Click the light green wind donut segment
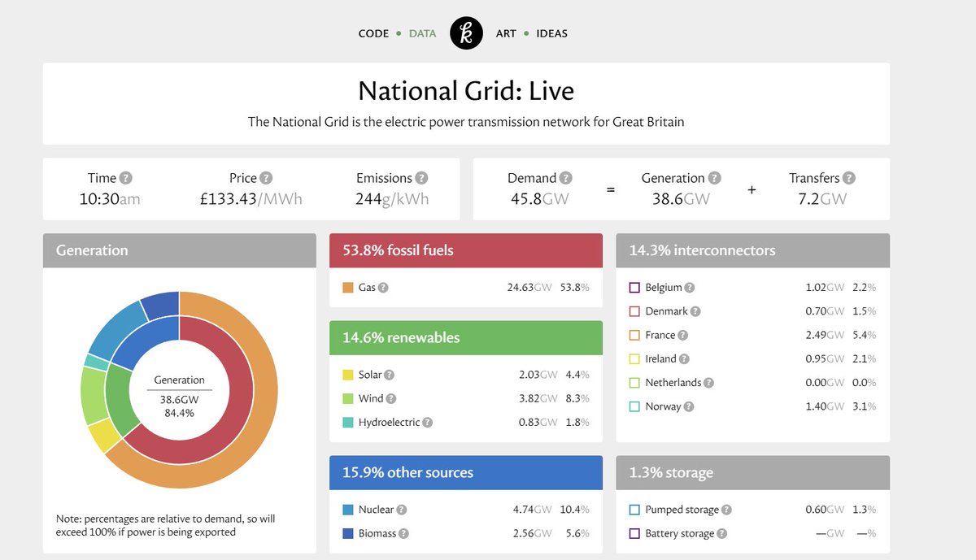Image resolution: width=976 pixels, height=560 pixels. point(93,396)
